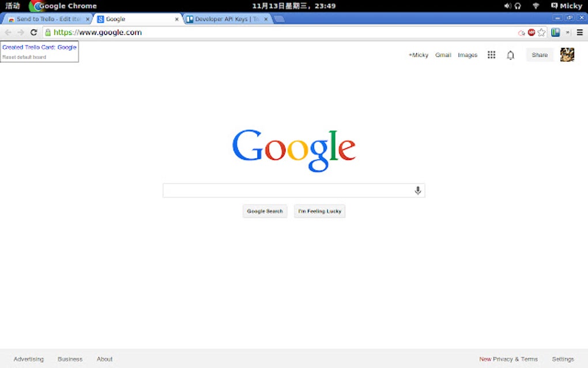Viewport: 588px width, 368px height.
Task: Open the +Micky link
Action: pos(418,55)
